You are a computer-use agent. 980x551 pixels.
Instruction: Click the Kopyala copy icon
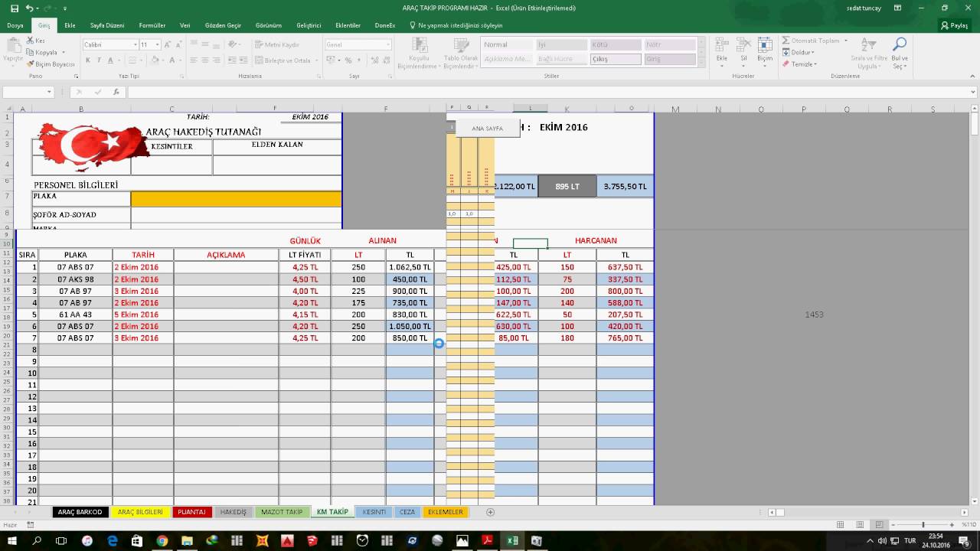coord(31,52)
